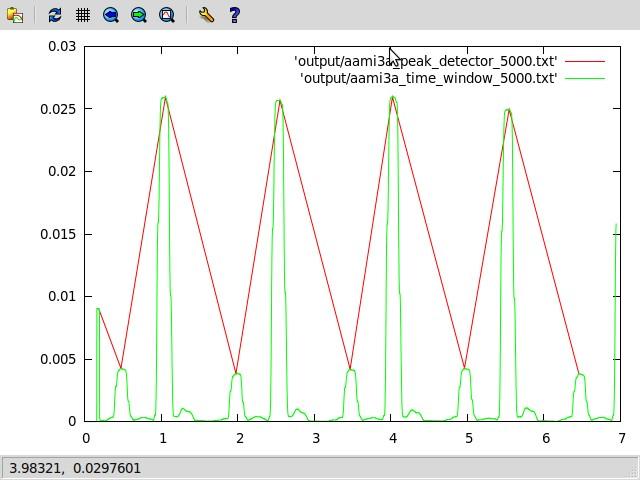Click the x-axis tick label 4
Image resolution: width=640 pixels, height=480 pixels.
[x=392, y=438]
